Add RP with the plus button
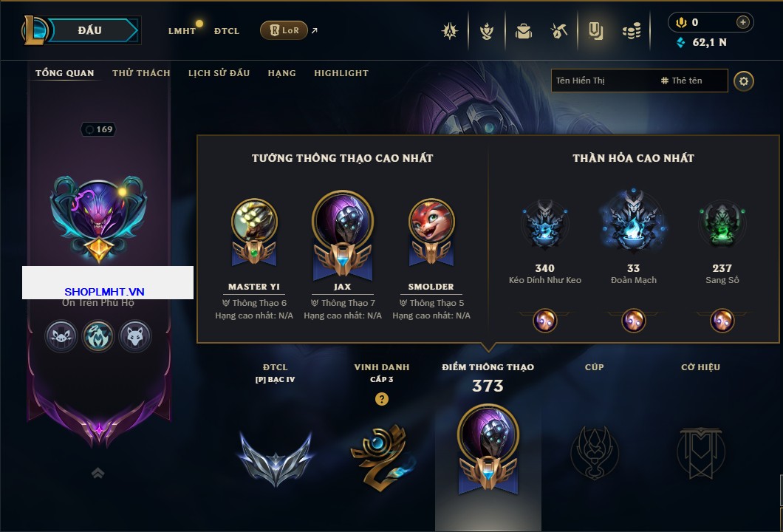The height and width of the screenshot is (532, 783). point(743,22)
